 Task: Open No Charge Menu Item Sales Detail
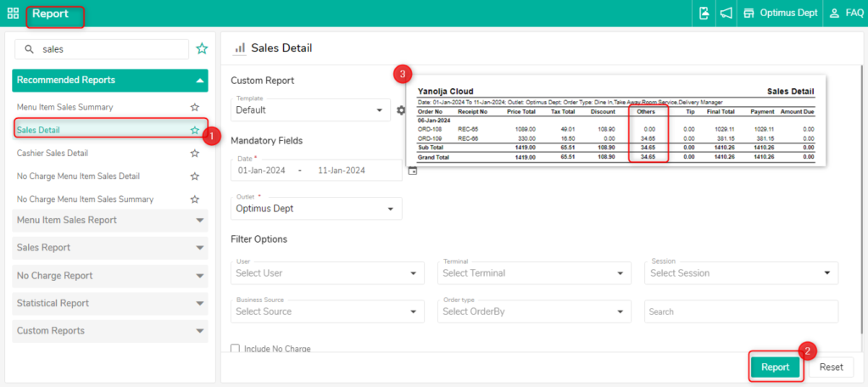78,176
